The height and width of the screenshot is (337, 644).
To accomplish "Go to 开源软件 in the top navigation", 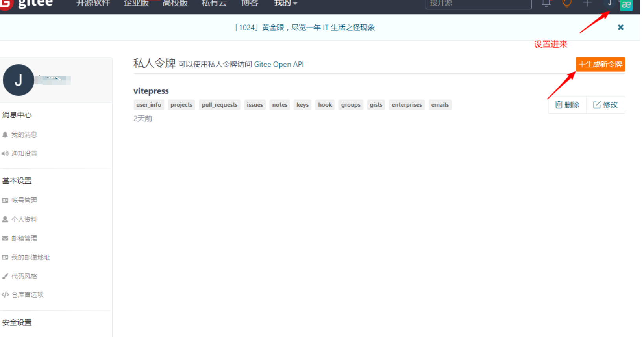I will click(93, 3).
